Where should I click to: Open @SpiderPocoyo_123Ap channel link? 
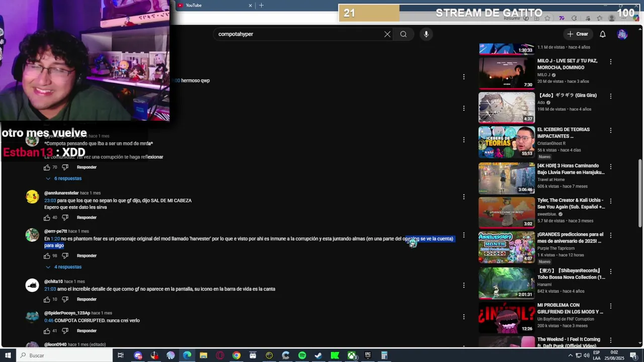pos(67,313)
